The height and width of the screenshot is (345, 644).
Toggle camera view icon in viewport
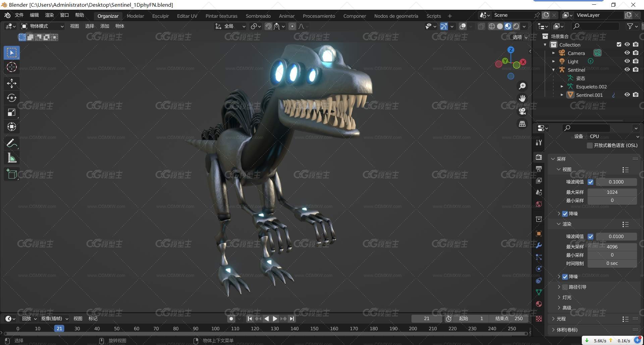point(522,111)
